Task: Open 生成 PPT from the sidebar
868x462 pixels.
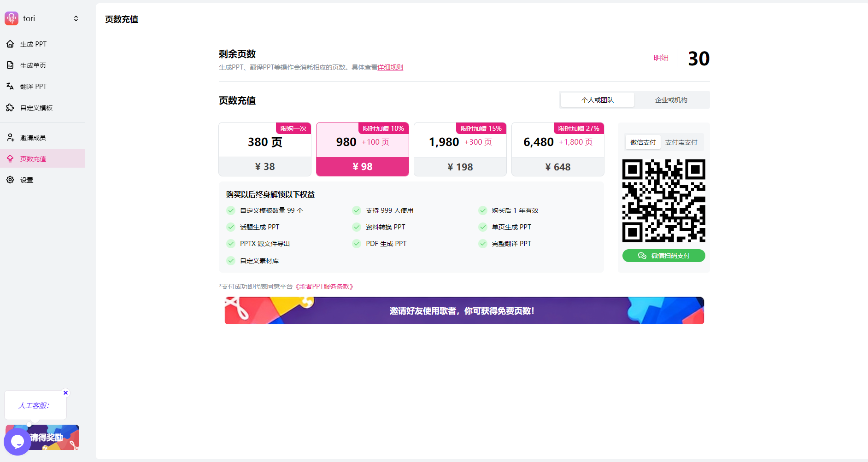Action: (33, 44)
